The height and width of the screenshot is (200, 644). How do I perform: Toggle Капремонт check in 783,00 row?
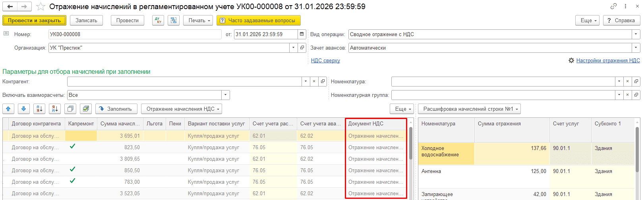(72, 181)
